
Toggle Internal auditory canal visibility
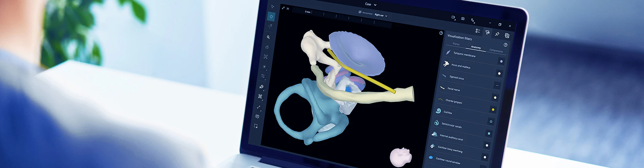click(487, 145)
